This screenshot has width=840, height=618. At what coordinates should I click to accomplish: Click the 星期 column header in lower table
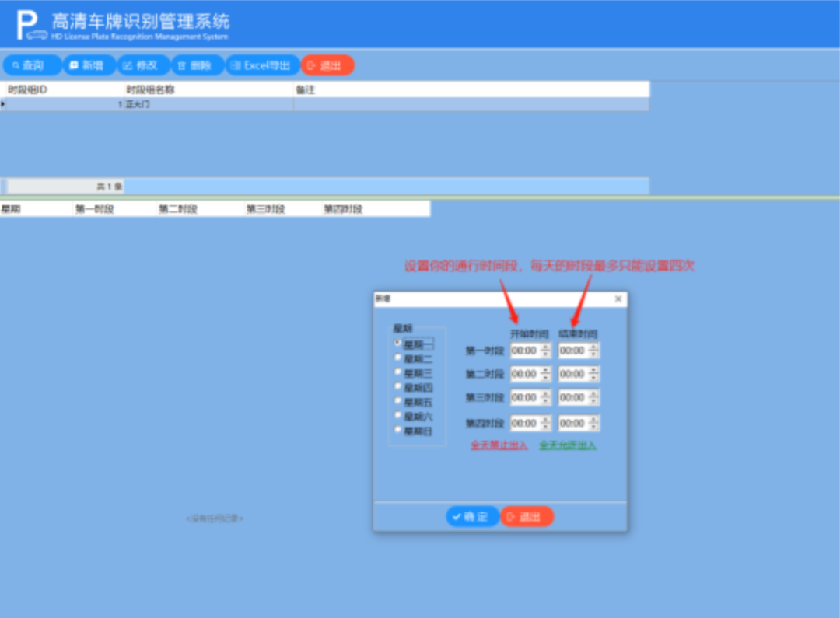click(x=36, y=209)
